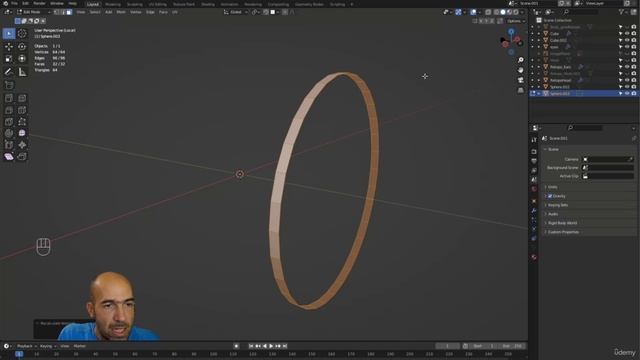The image size is (640, 360).
Task: Open the Edit Mode dropdown
Action: click(33, 12)
